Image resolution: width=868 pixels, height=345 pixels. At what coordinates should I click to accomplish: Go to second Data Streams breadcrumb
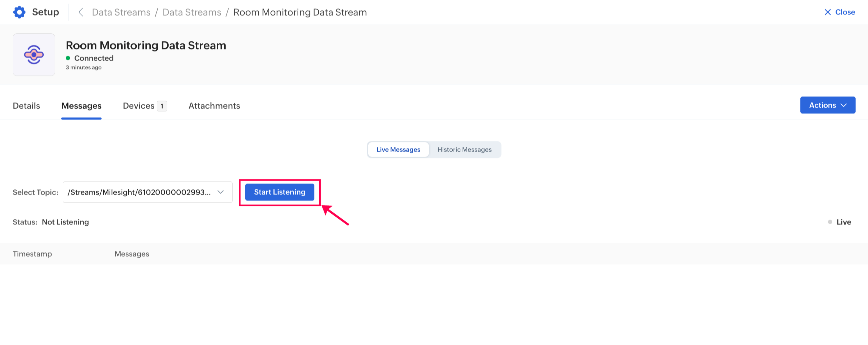tap(192, 12)
